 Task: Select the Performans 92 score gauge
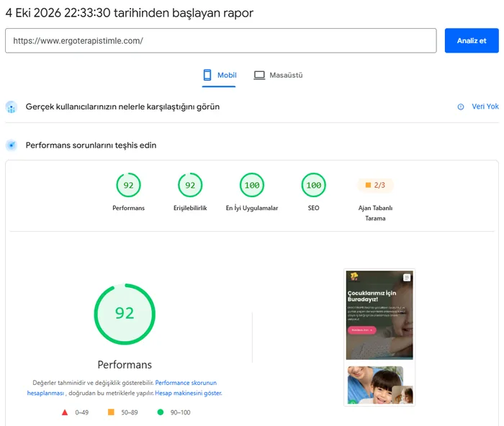(x=129, y=185)
